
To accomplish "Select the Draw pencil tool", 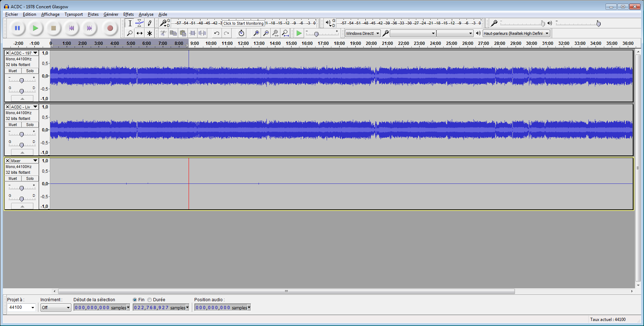I will (150, 23).
